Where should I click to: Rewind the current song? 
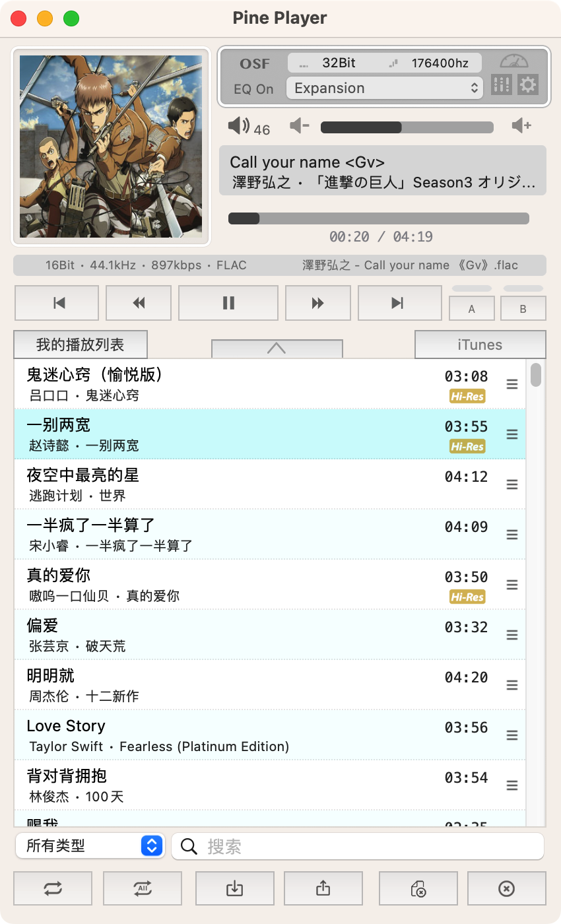point(139,303)
